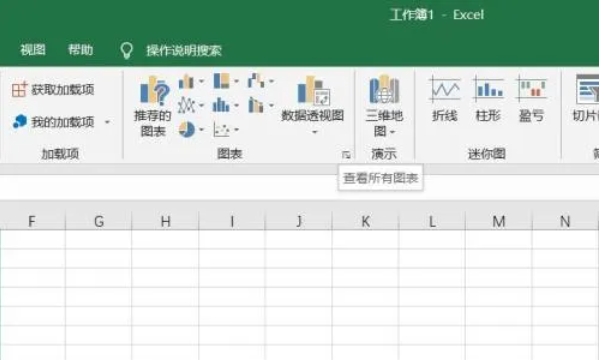
Task: Insert a win/loss sparkline (盈亏)
Action: [532, 99]
